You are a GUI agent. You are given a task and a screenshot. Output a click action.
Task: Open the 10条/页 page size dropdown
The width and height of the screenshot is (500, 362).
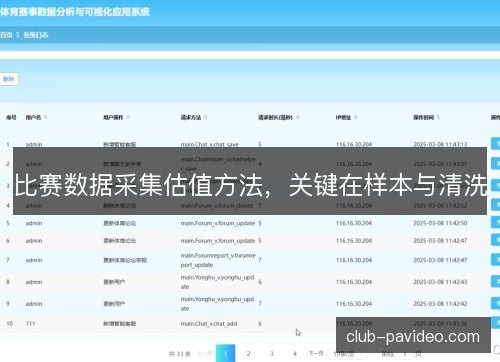coord(347,354)
